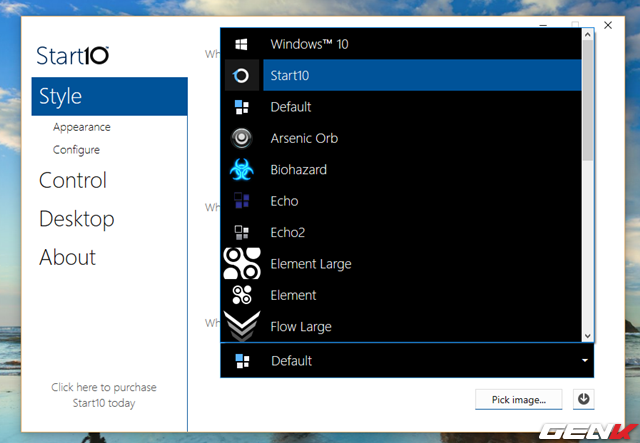
Task: Select 'Element' list entry
Action: pyautogui.click(x=293, y=295)
